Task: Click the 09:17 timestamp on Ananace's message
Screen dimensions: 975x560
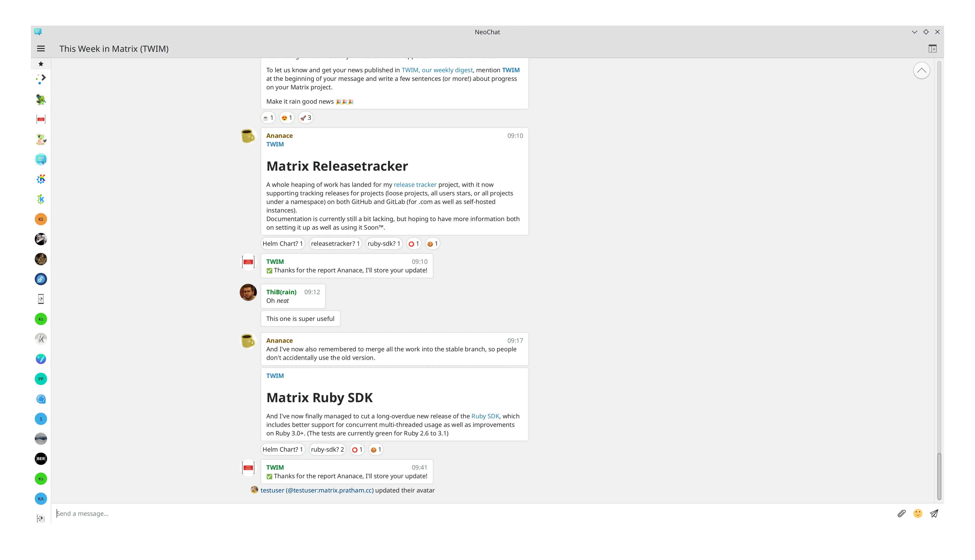Action: pos(515,340)
